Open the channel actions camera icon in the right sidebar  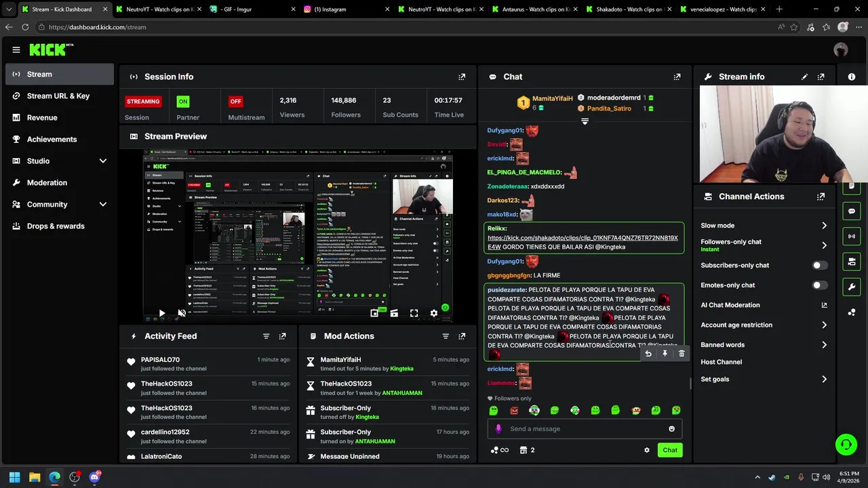point(852,261)
